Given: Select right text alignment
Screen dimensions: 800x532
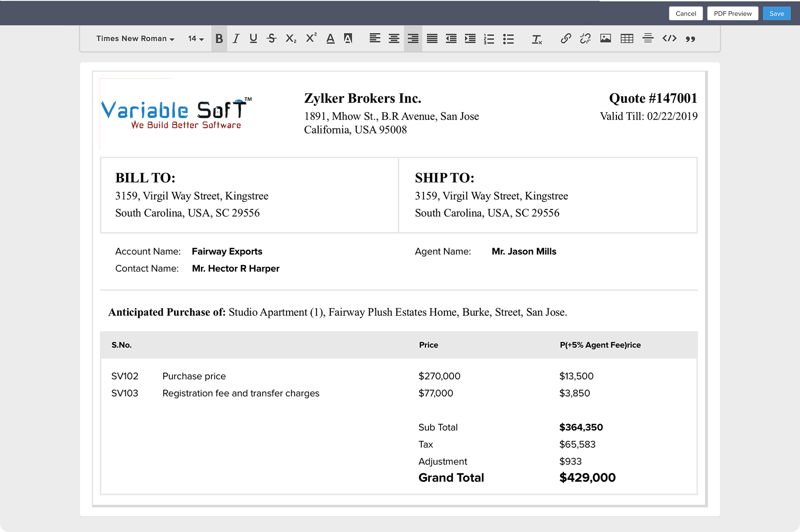Looking at the screenshot, I should pyautogui.click(x=413, y=39).
